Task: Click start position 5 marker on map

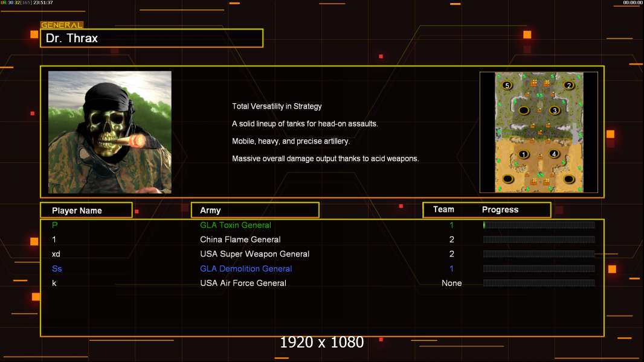Action: point(507,85)
